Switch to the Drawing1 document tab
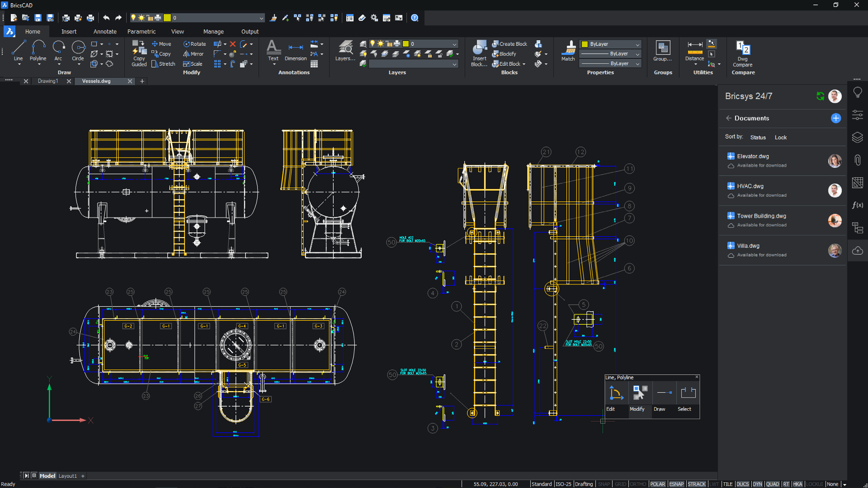The height and width of the screenshot is (488, 868). (48, 81)
